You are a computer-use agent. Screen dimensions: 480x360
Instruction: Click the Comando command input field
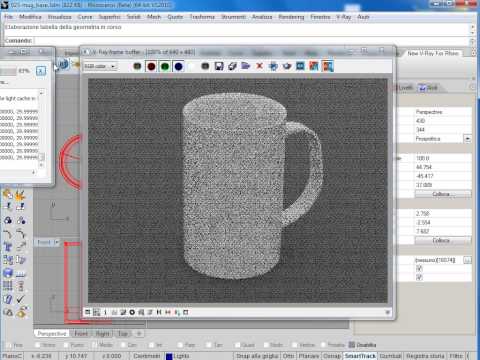click(252, 41)
